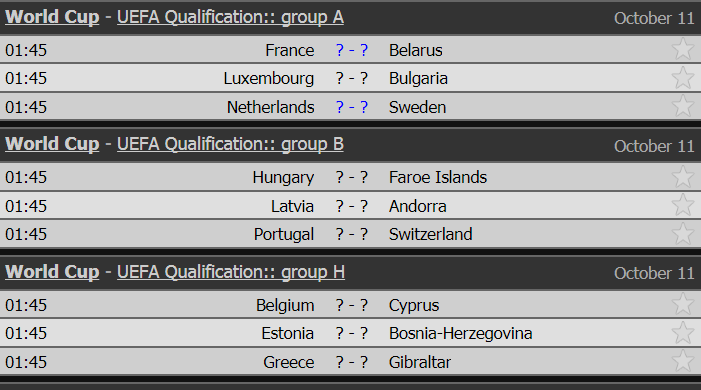This screenshot has width=701, height=390.
Task: Click World Cup link in group A header
Action: tap(52, 17)
